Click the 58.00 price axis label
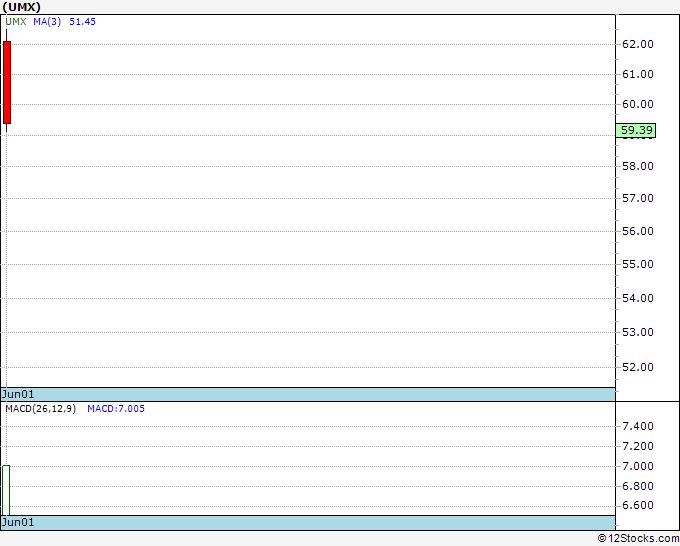The width and height of the screenshot is (680, 546). (638, 166)
